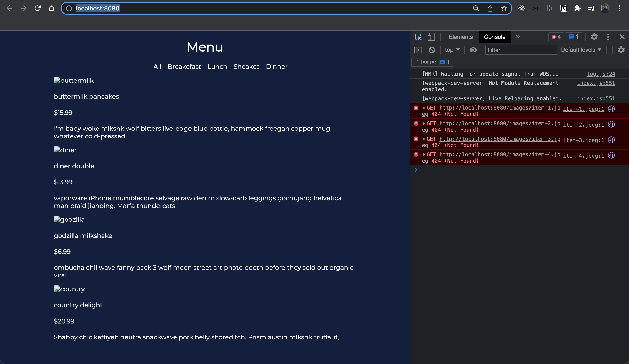This screenshot has width=629, height=364.
Task: Open the item-1.jpeg URL link in error
Action: coord(500,108)
